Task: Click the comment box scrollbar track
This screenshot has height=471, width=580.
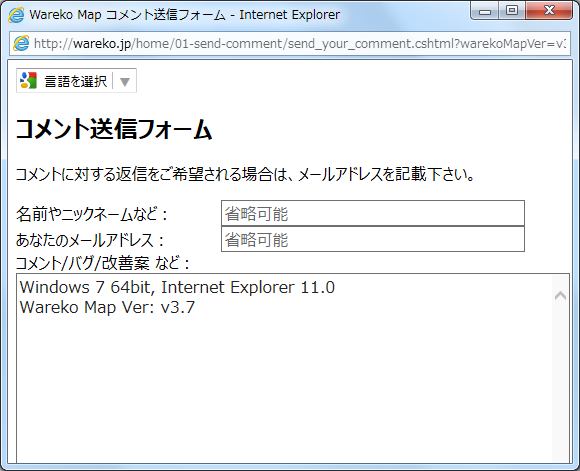Action: click(560, 381)
